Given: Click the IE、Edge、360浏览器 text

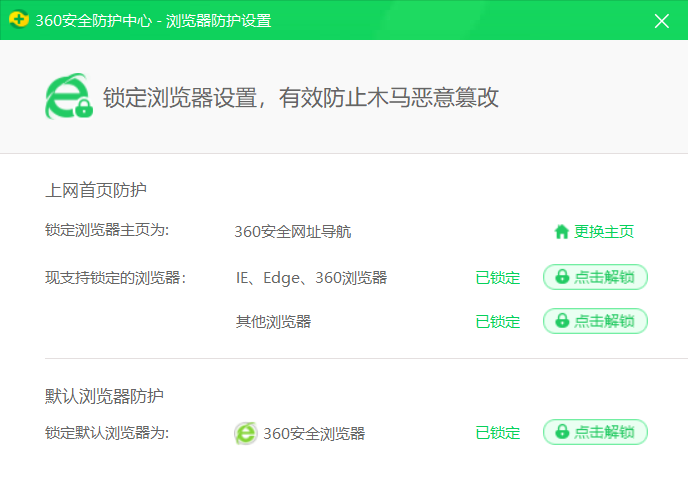Looking at the screenshot, I should click(x=312, y=278).
